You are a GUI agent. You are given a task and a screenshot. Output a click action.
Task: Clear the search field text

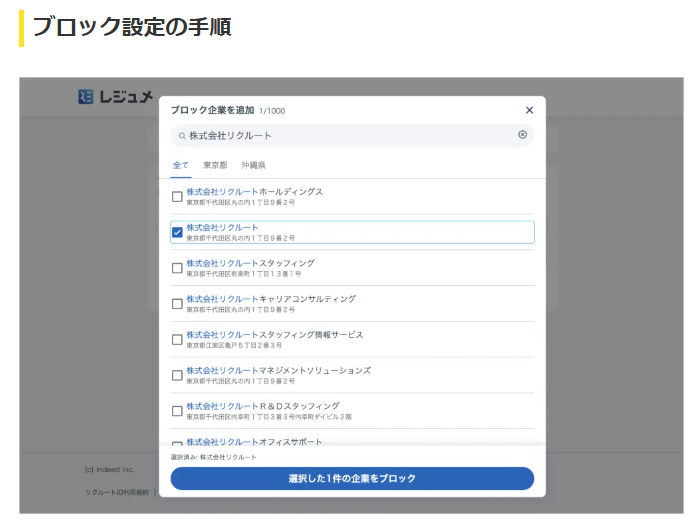(x=522, y=135)
